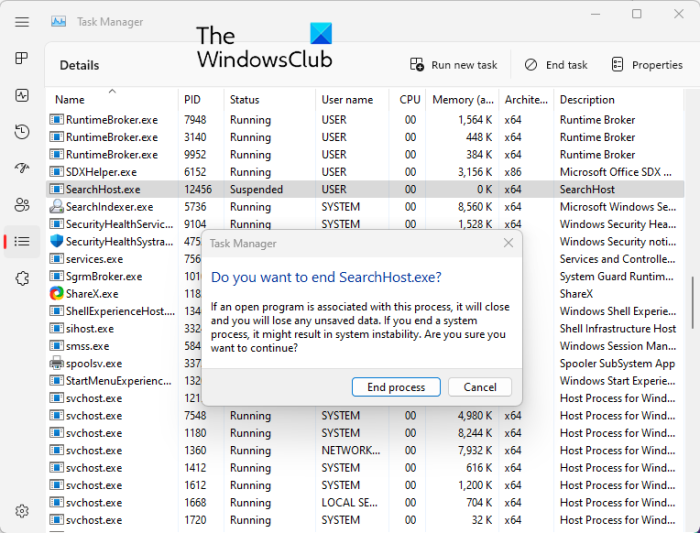Click the SecurityHealthSystray shield icon
The height and width of the screenshot is (533, 700).
pyautogui.click(x=56, y=242)
